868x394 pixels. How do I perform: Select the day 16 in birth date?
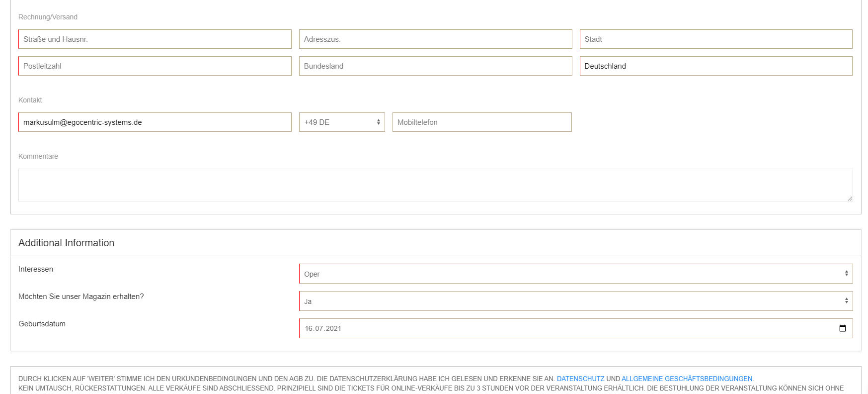[x=309, y=329]
